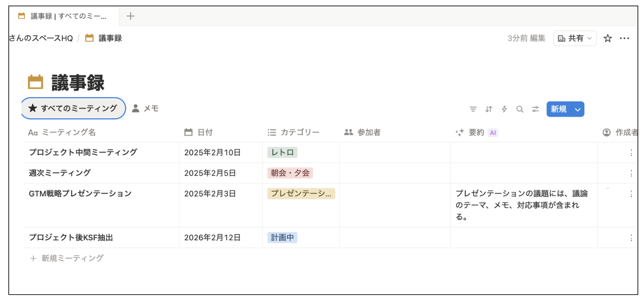Click empty 要約 cell for プロジェクト中間ミーティング
Image resolution: width=644 pixels, height=308 pixels.
point(524,152)
